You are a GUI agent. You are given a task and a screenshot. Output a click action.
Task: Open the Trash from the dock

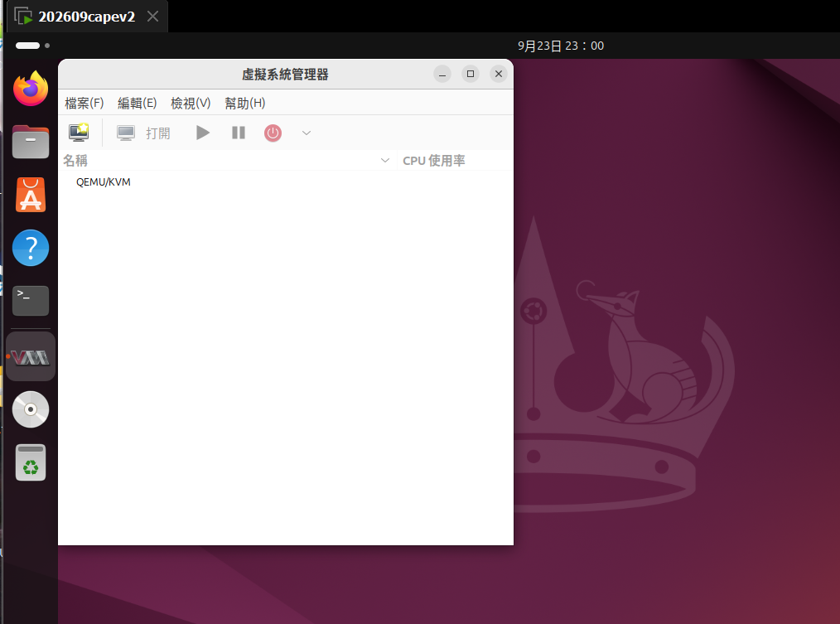tap(31, 462)
